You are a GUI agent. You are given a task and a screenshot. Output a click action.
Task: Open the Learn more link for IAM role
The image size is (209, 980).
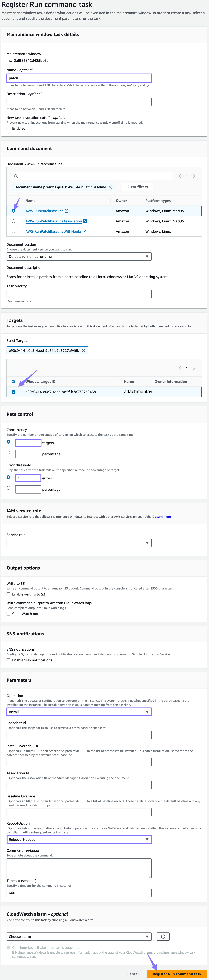point(163,517)
